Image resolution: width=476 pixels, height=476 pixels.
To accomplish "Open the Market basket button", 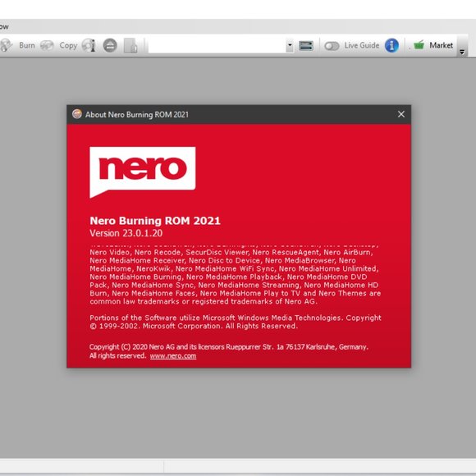I will pos(433,45).
